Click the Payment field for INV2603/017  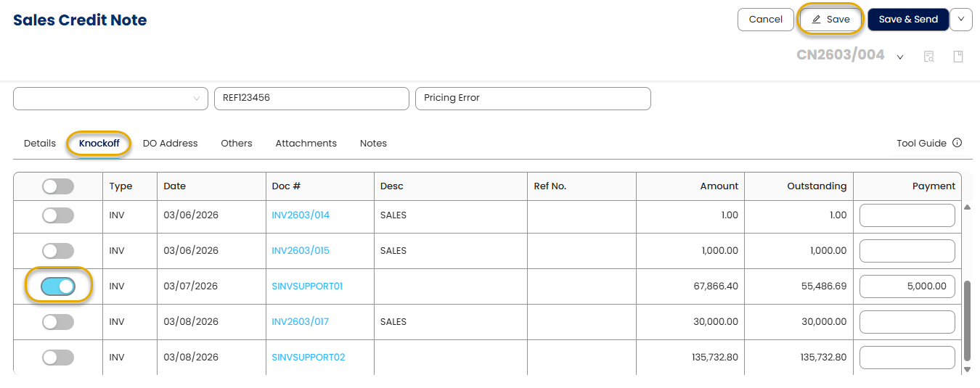pyautogui.click(x=907, y=322)
